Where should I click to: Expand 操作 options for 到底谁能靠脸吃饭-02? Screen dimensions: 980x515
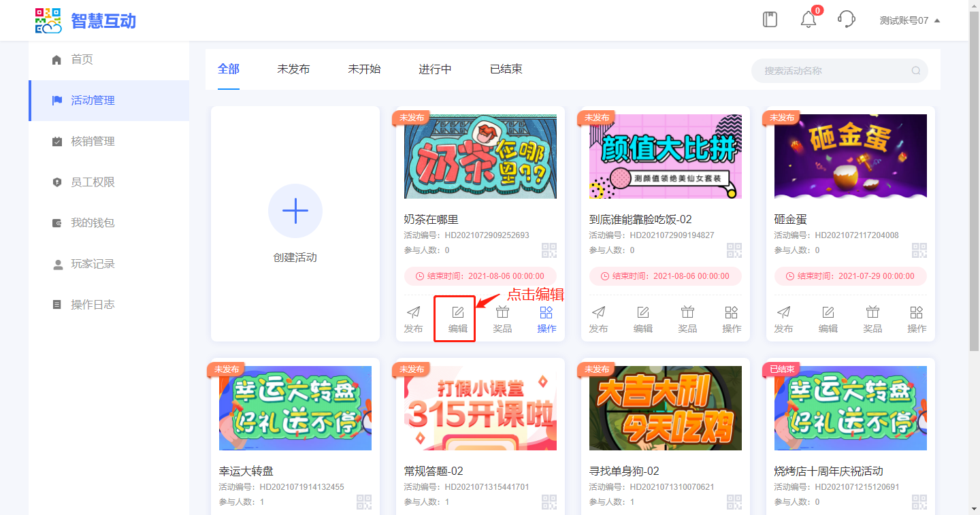coord(732,319)
